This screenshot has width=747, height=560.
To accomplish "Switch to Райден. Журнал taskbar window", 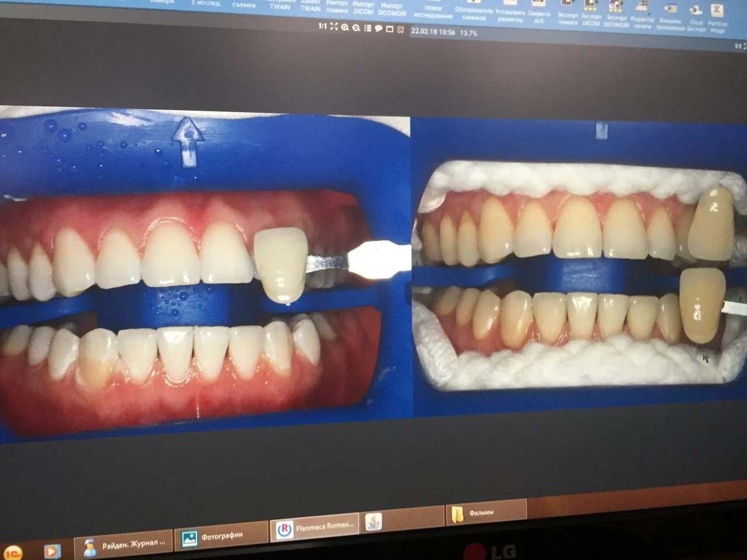I will click(124, 544).
